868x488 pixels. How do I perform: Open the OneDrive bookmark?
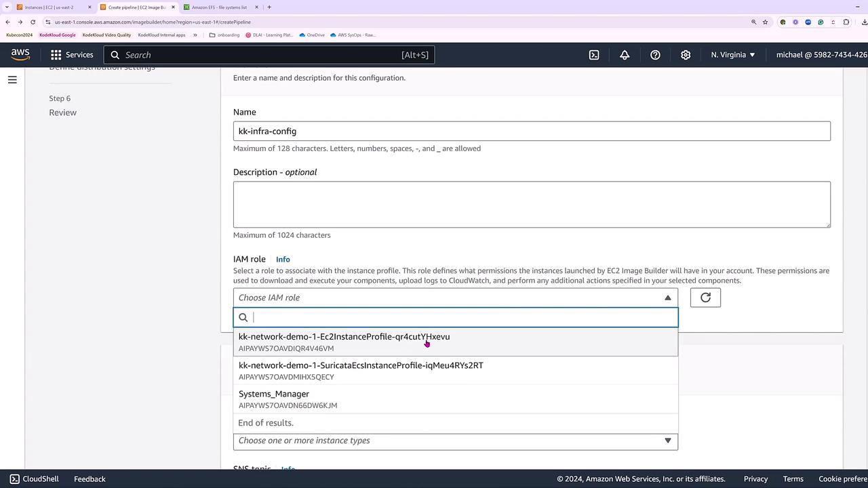tap(312, 35)
